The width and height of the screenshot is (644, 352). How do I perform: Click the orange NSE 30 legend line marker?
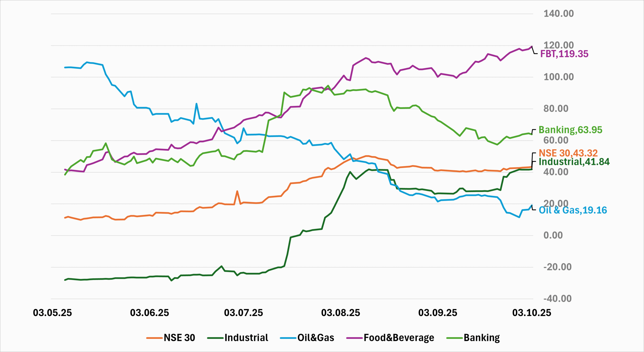(x=154, y=338)
